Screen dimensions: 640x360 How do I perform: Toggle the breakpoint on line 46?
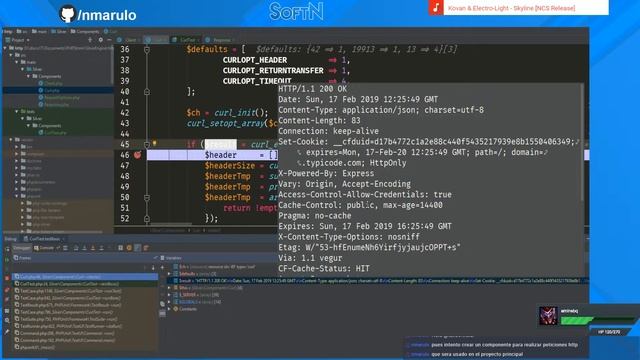[138, 155]
